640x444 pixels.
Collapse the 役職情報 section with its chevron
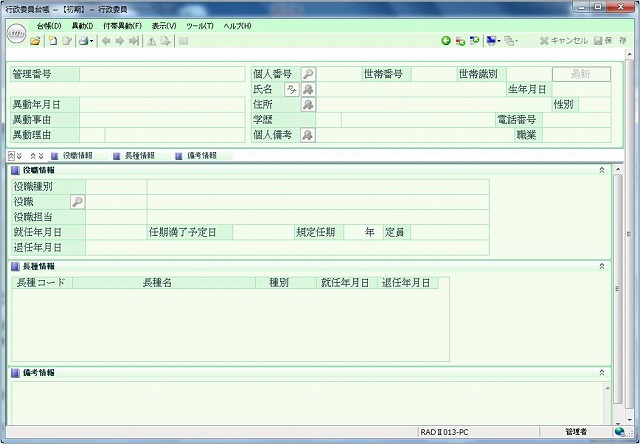(x=601, y=170)
